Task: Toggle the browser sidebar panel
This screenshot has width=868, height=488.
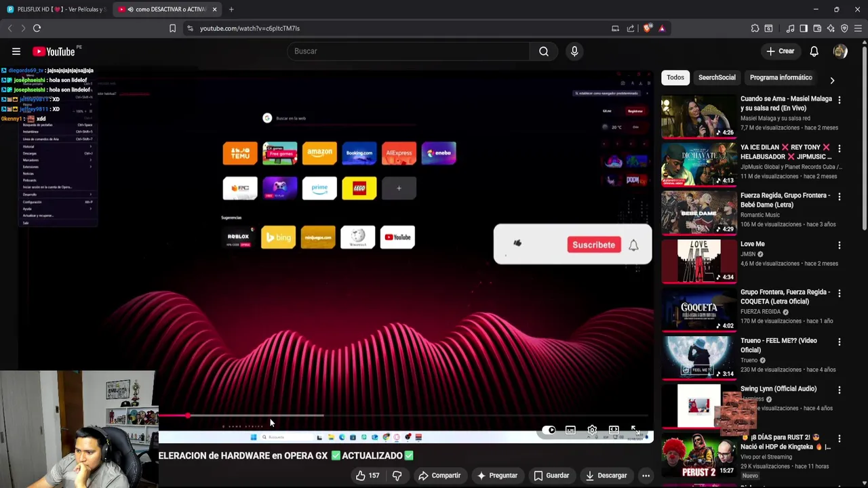Action: (x=804, y=28)
